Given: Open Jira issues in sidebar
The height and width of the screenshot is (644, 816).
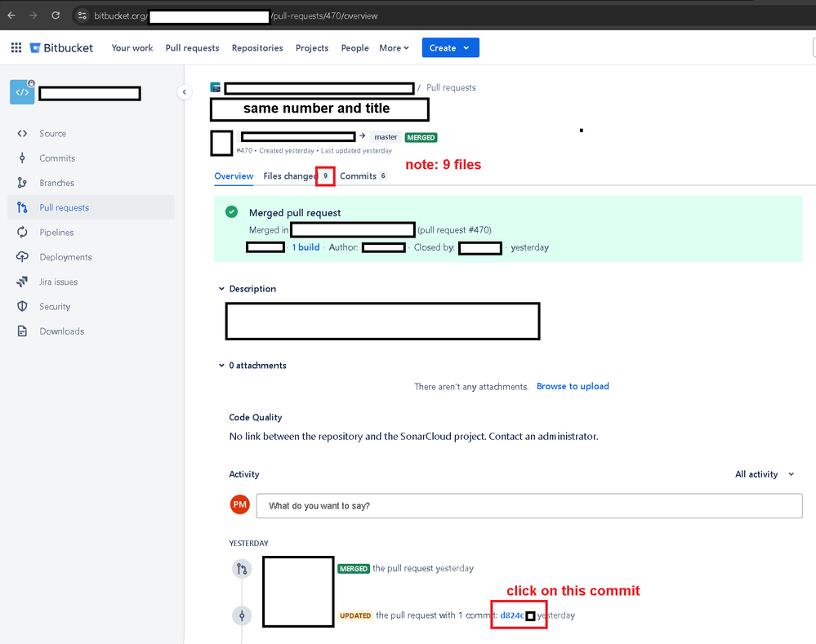Looking at the screenshot, I should 58,282.
